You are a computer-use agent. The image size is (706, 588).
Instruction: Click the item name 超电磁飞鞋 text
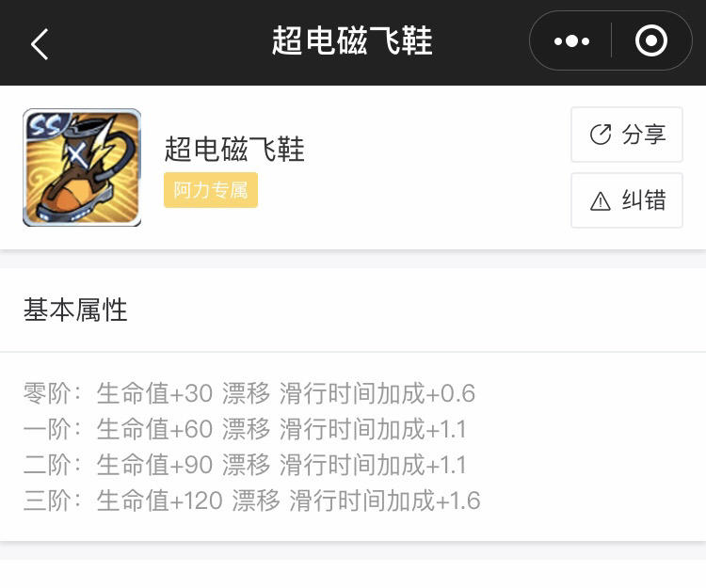click(x=234, y=149)
